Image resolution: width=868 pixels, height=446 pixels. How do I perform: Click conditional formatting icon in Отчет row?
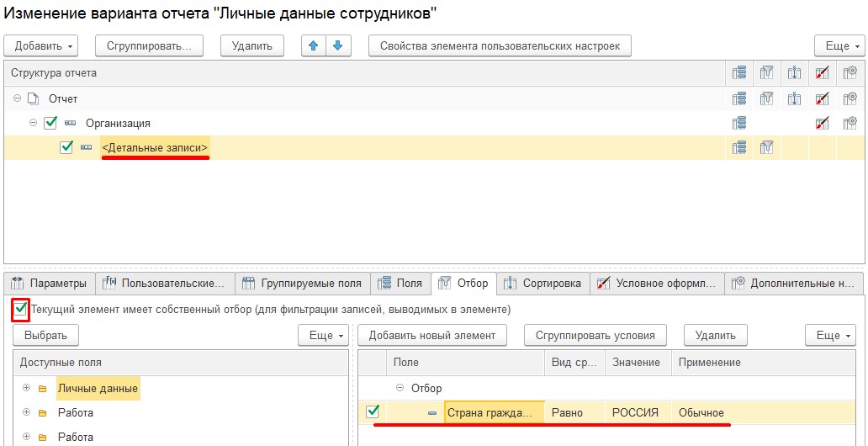tap(822, 98)
